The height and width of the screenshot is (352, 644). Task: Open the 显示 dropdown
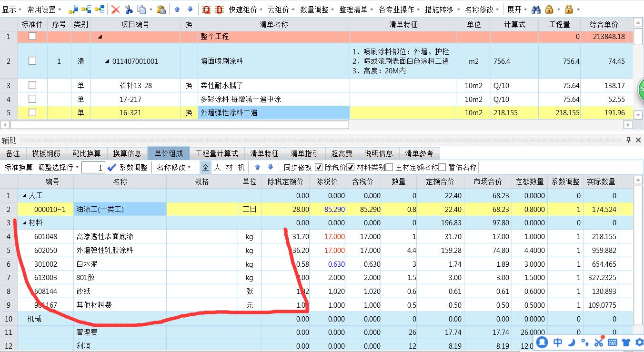pyautogui.click(x=12, y=10)
